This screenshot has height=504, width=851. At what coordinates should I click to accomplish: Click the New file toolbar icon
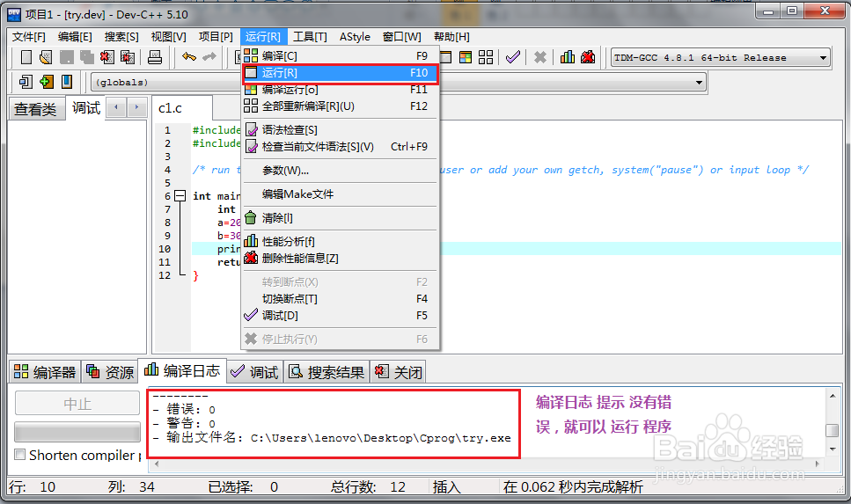pyautogui.click(x=26, y=57)
